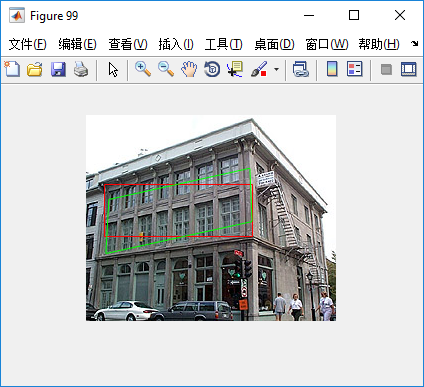Activate the Edit Plot arrow tool
The height and width of the screenshot is (387, 424).
point(113,69)
